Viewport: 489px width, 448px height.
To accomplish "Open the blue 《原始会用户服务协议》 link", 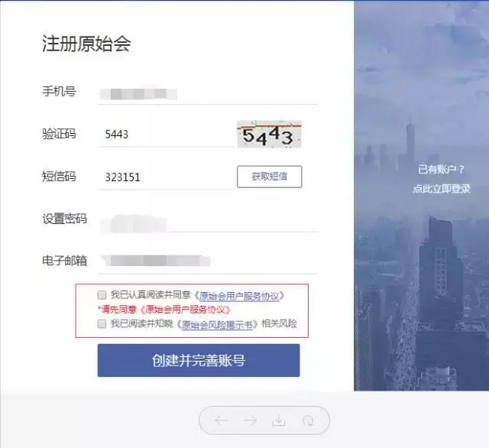I will pyautogui.click(x=239, y=296).
